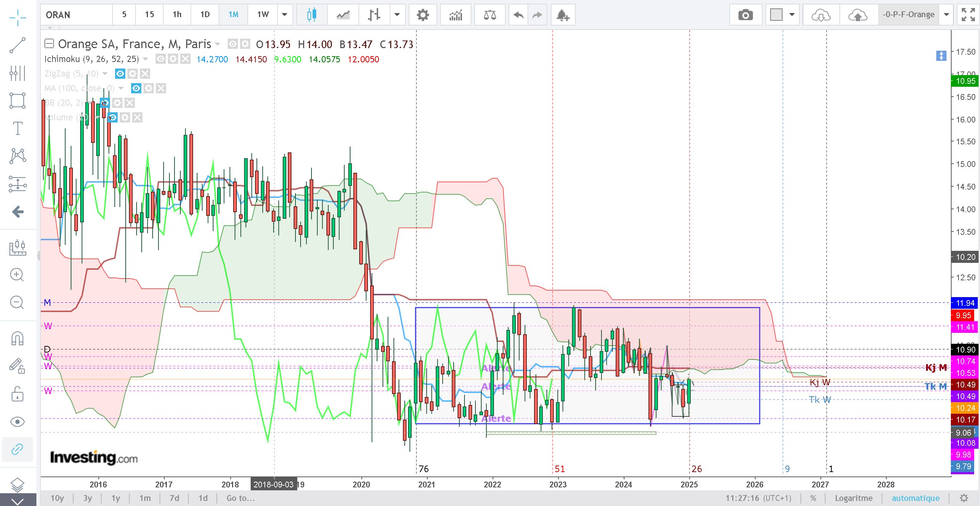Select the text annotation tool

click(17, 128)
